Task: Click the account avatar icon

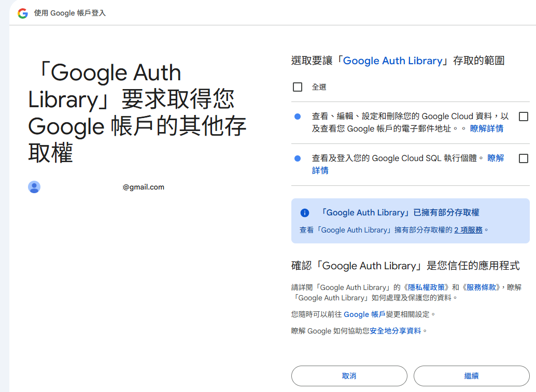Action: pos(34,187)
